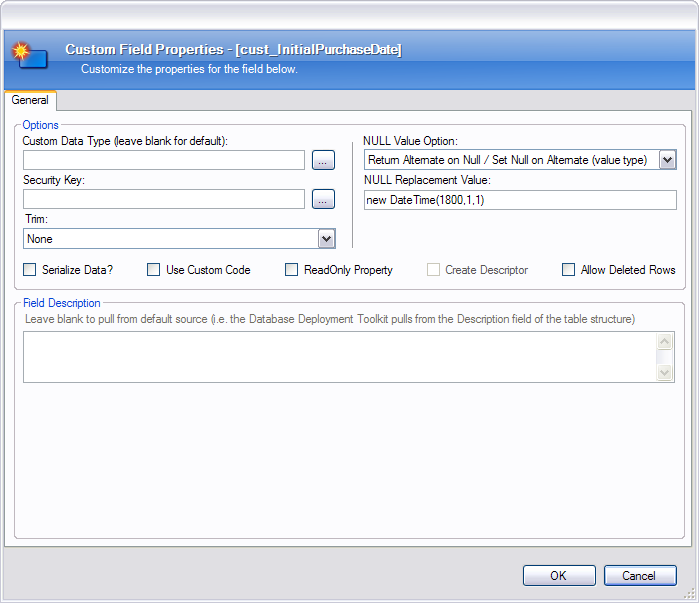Image resolution: width=699 pixels, height=603 pixels.
Task: Toggle the Use Custom Code checkbox
Action: tap(154, 270)
